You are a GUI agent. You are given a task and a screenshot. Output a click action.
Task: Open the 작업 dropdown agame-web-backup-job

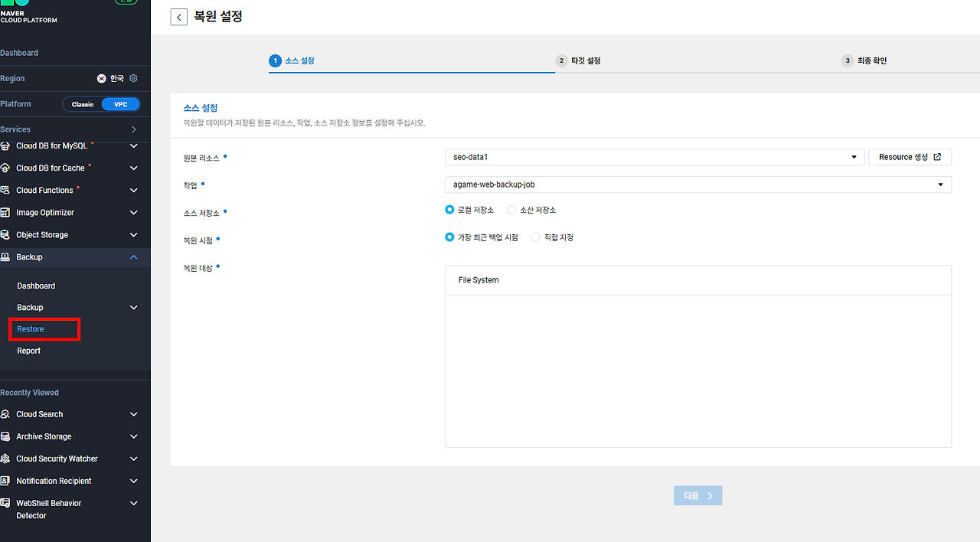coord(698,184)
